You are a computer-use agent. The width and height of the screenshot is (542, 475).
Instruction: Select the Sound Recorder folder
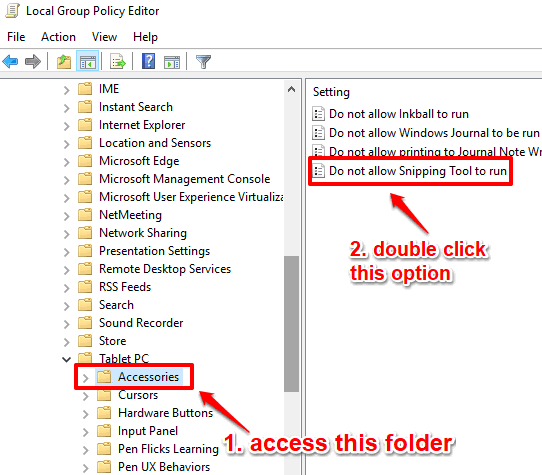(141, 323)
